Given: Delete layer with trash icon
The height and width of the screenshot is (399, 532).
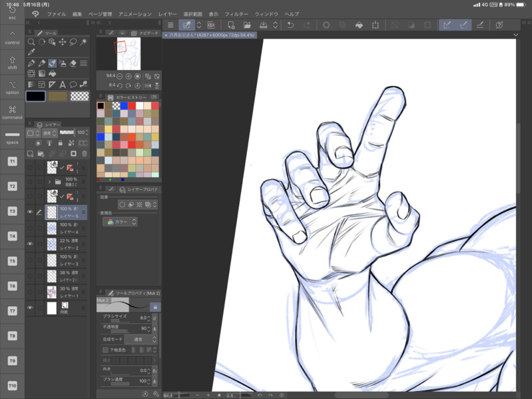Looking at the screenshot, I should pyautogui.click(x=84, y=154).
